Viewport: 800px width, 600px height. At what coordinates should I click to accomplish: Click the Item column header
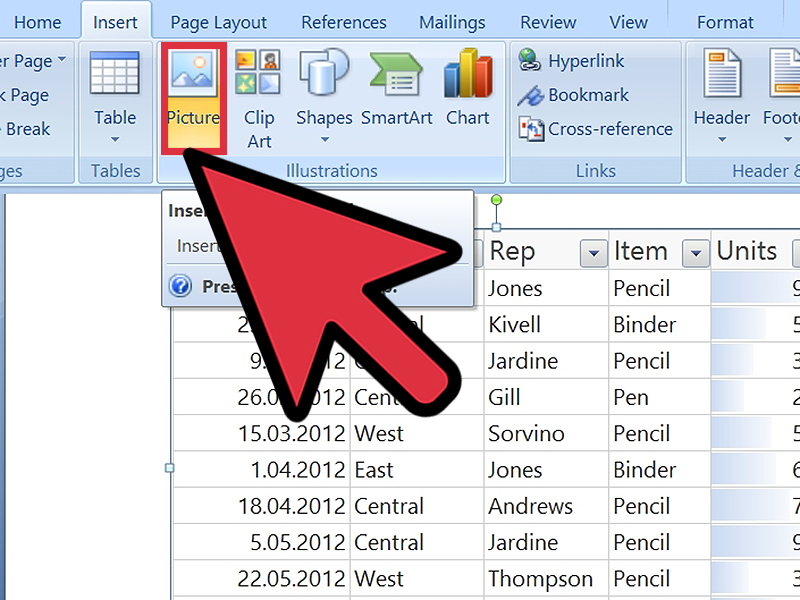[x=660, y=251]
